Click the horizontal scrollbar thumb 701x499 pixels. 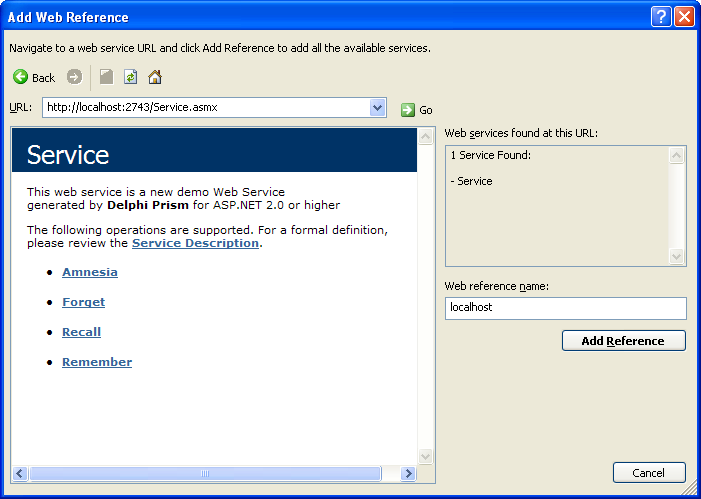tap(205, 474)
